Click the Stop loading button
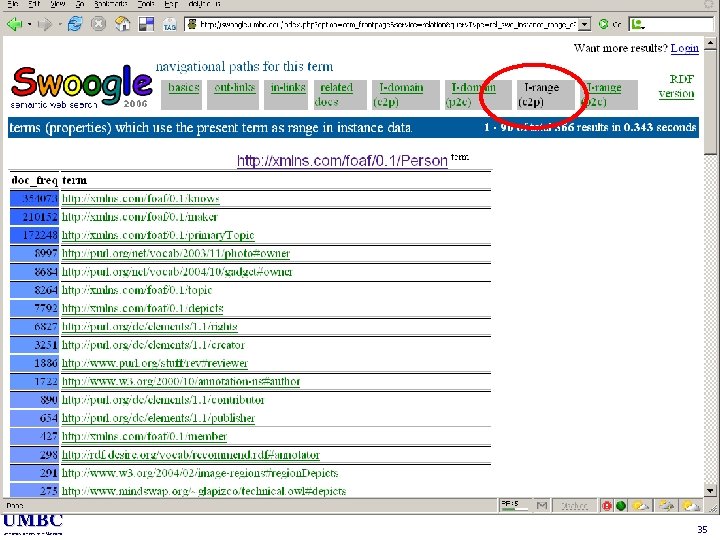720x540 pixels. (x=98, y=23)
